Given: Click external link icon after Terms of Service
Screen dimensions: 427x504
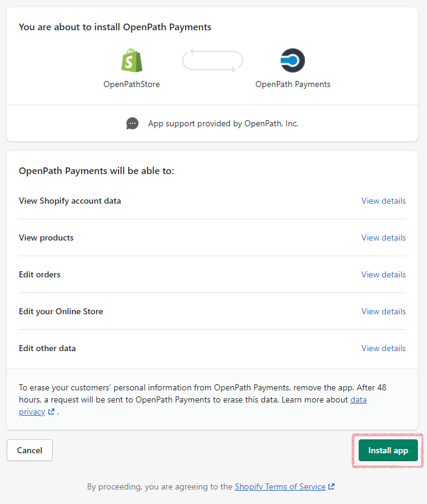Looking at the screenshot, I should pos(331,486).
